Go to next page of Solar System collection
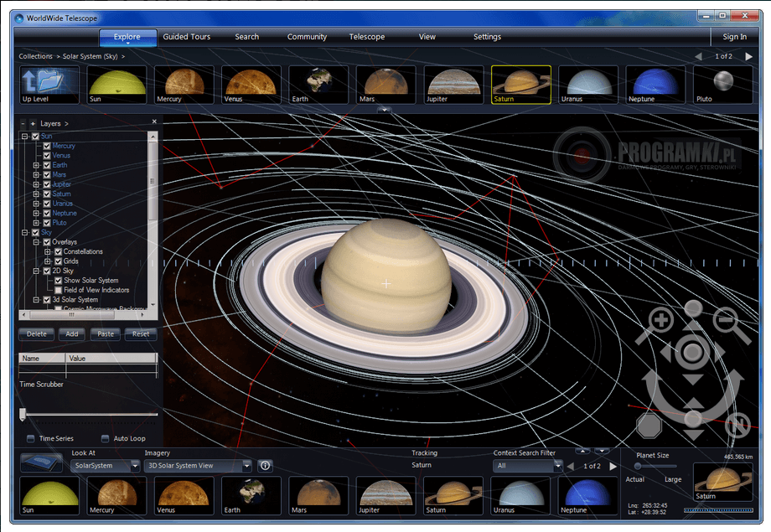Screen dimensions: 771x532 pyautogui.click(x=748, y=56)
